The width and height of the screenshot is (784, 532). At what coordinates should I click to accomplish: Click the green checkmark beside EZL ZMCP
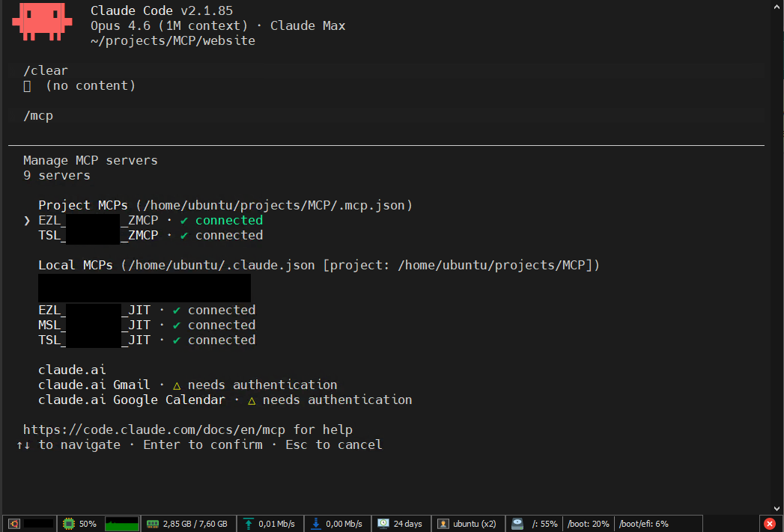(x=184, y=220)
